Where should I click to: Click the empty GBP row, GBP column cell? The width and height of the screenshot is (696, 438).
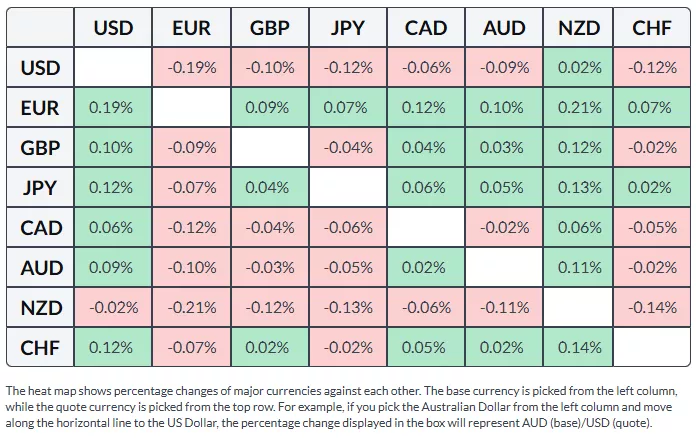[x=269, y=148]
